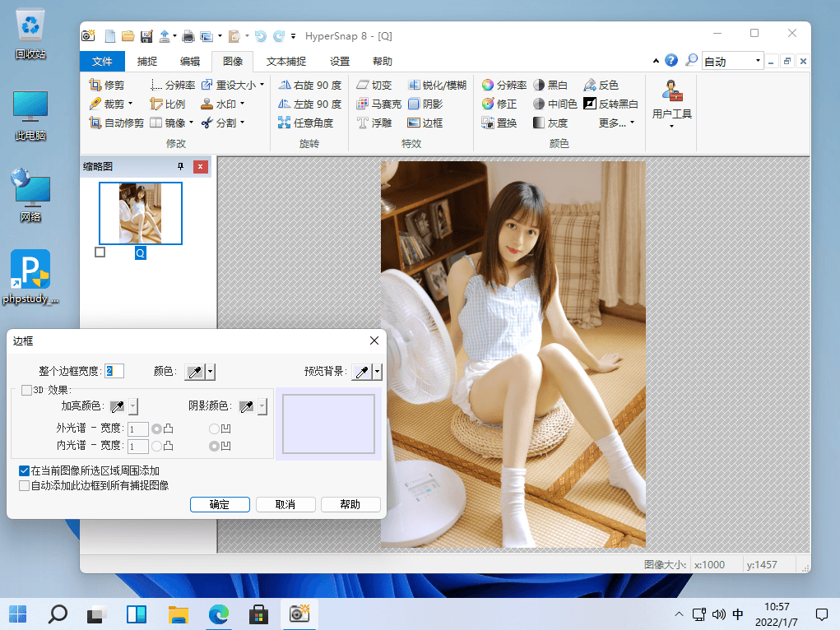Image resolution: width=840 pixels, height=630 pixels.
Task: Click the 反色 invert color icon
Action: [x=590, y=86]
